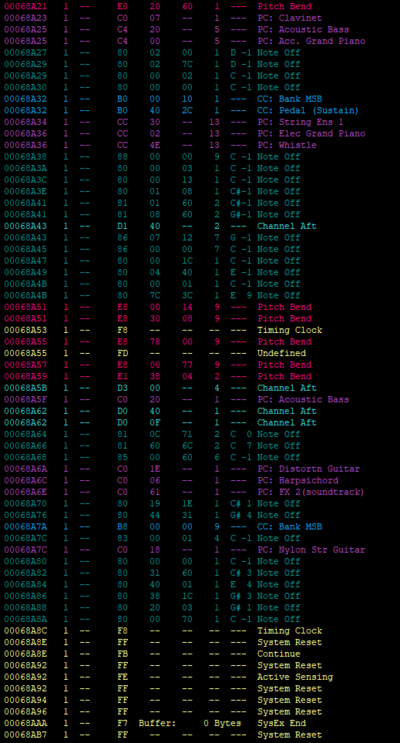This screenshot has height=743, width=400.
Task: Select the PC: Clavinet event row
Action: [x=163, y=18]
